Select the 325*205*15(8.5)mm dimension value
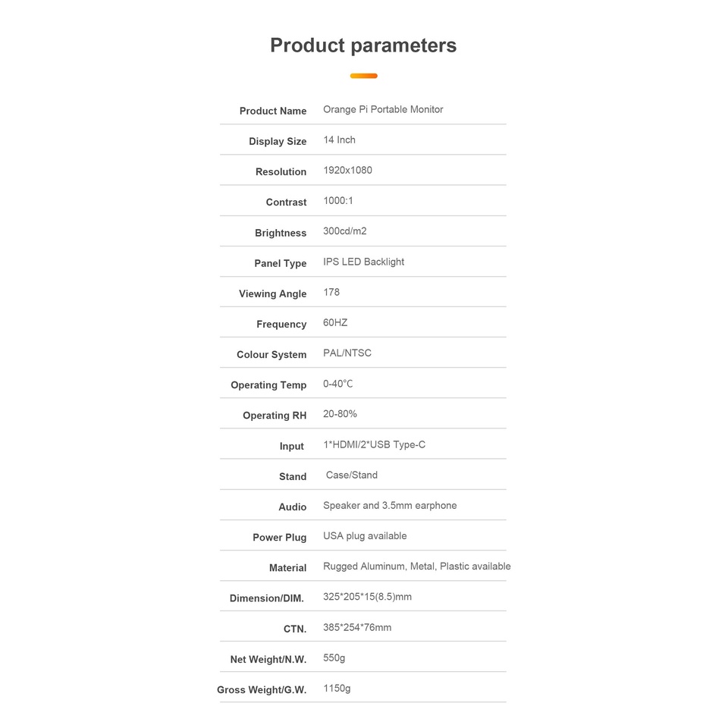 pos(367,597)
